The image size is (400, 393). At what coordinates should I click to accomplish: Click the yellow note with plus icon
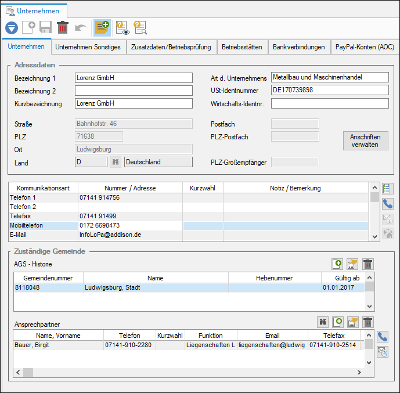102,27
